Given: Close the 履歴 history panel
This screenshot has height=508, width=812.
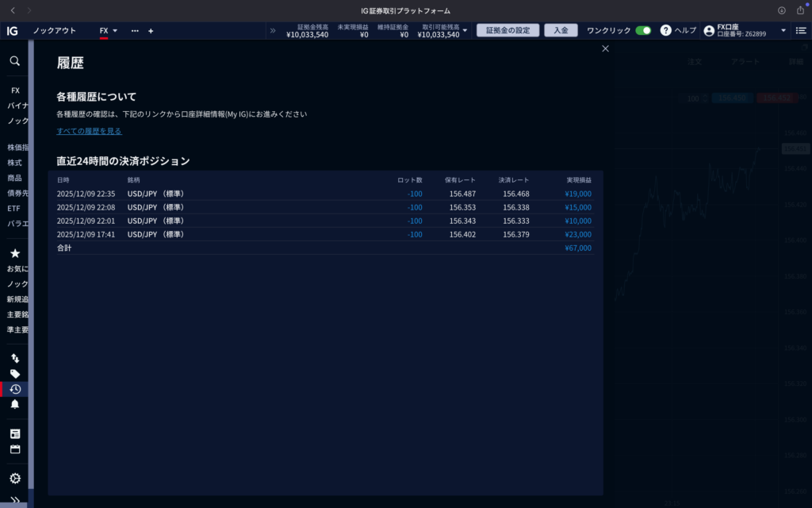Looking at the screenshot, I should click(x=605, y=49).
